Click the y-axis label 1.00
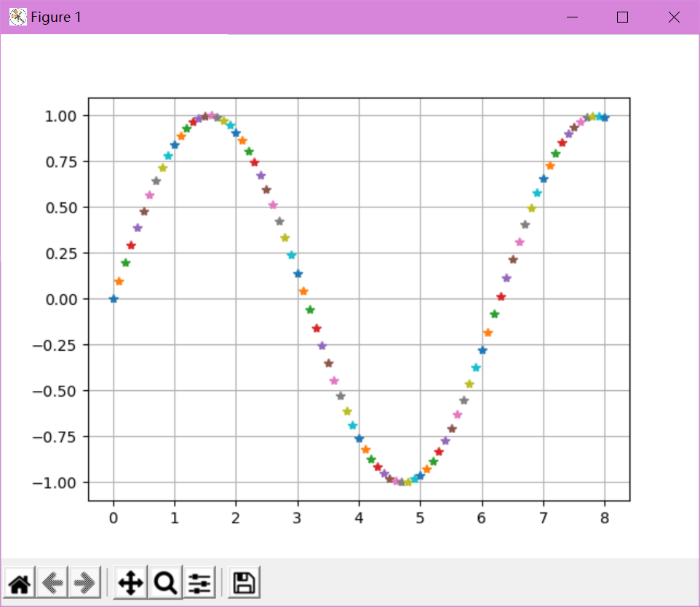The height and width of the screenshot is (607, 700). [x=60, y=116]
